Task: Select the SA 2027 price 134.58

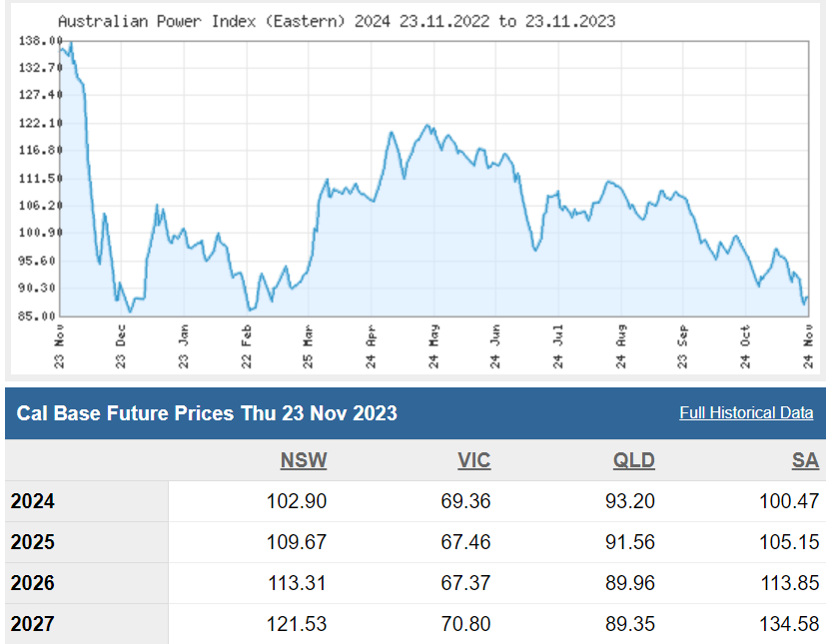Action: click(x=789, y=624)
